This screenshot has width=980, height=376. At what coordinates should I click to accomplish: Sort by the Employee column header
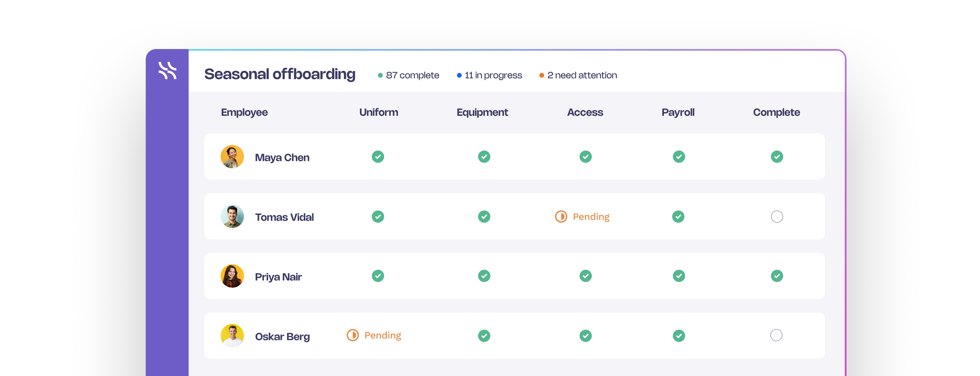244,112
